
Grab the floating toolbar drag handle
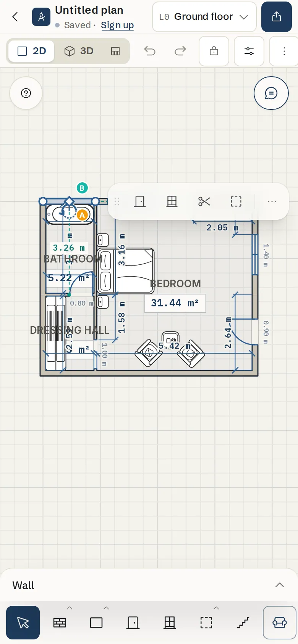tap(117, 201)
